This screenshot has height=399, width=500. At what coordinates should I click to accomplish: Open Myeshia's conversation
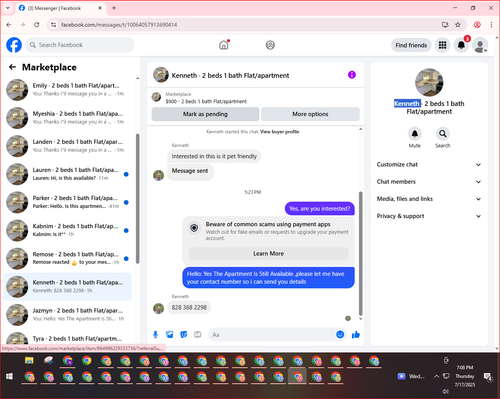pyautogui.click(x=68, y=118)
